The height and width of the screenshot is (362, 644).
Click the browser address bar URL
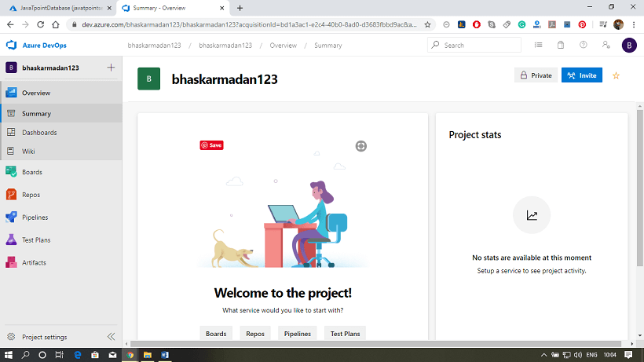249,24
